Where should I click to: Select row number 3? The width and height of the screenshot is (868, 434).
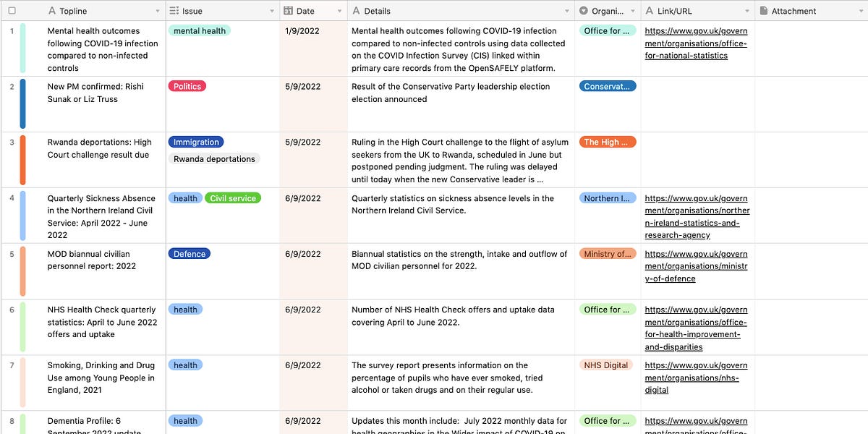[x=12, y=142]
